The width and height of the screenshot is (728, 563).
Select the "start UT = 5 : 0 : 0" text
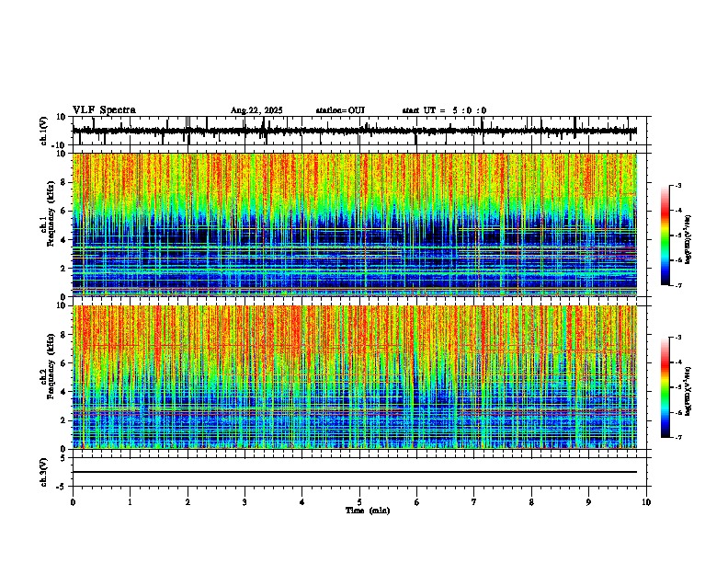pos(444,110)
